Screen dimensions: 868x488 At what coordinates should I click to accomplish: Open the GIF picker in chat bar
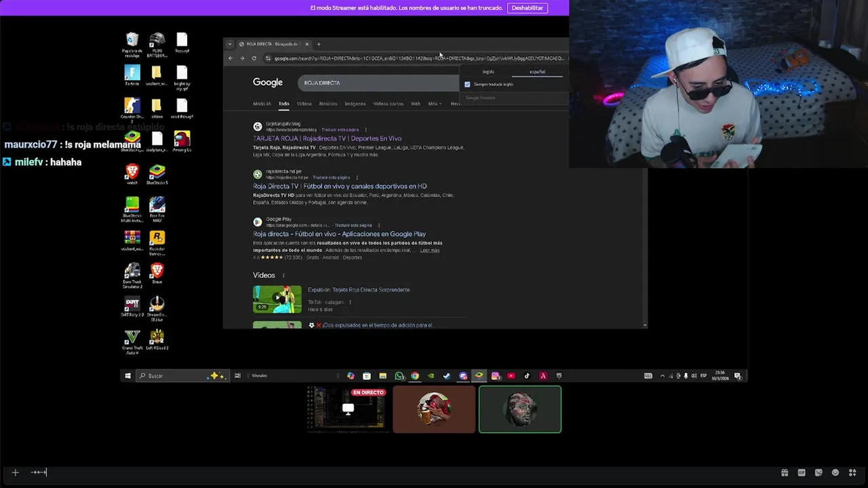tap(802, 472)
